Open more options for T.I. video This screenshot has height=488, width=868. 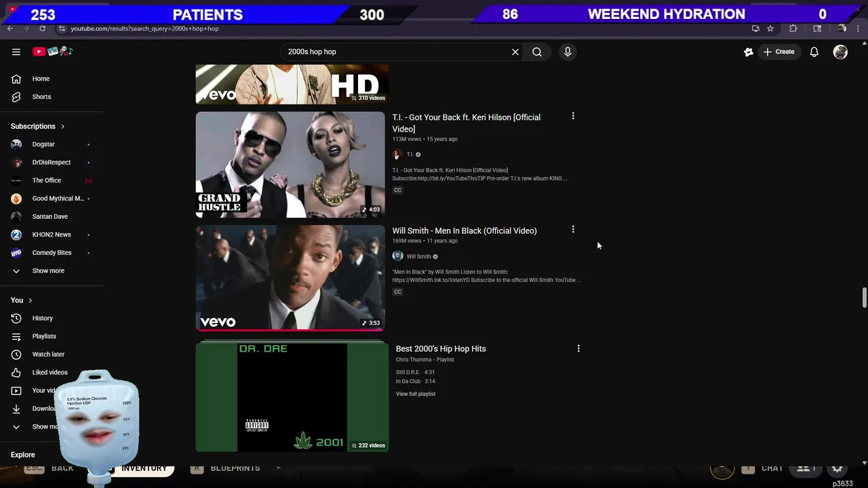573,117
